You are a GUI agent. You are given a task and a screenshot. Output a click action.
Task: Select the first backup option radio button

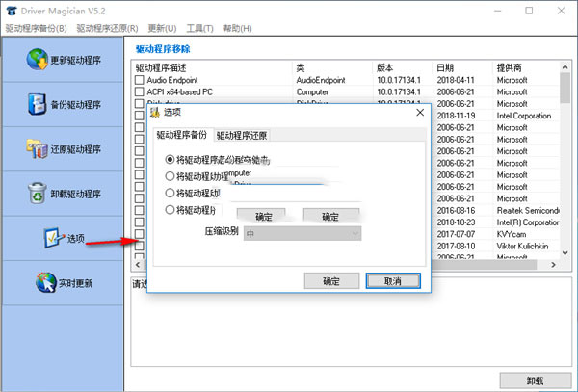171,160
